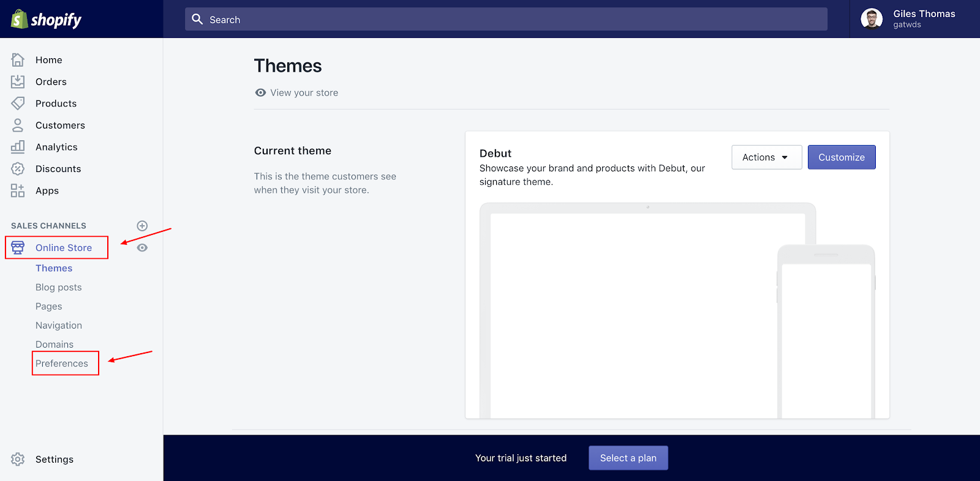Open Pages submenu item
Viewport: 980px width, 481px height.
[48, 306]
